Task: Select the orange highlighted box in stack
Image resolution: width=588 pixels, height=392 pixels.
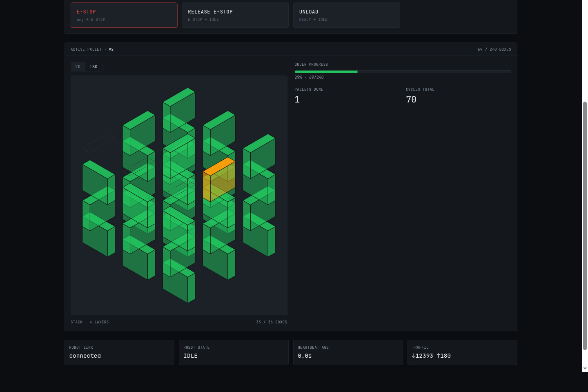Action: (219, 179)
